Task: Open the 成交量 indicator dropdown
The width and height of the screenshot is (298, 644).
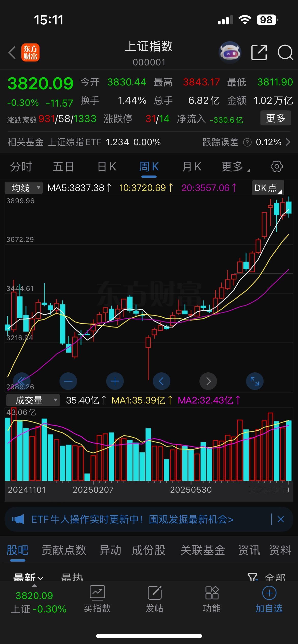Action: [33, 400]
